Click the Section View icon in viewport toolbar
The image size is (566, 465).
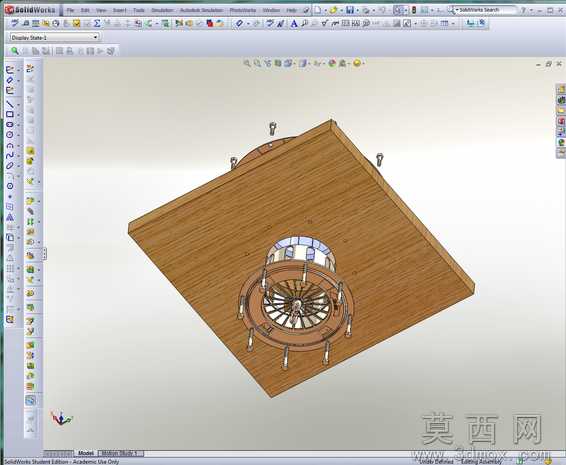(x=278, y=64)
